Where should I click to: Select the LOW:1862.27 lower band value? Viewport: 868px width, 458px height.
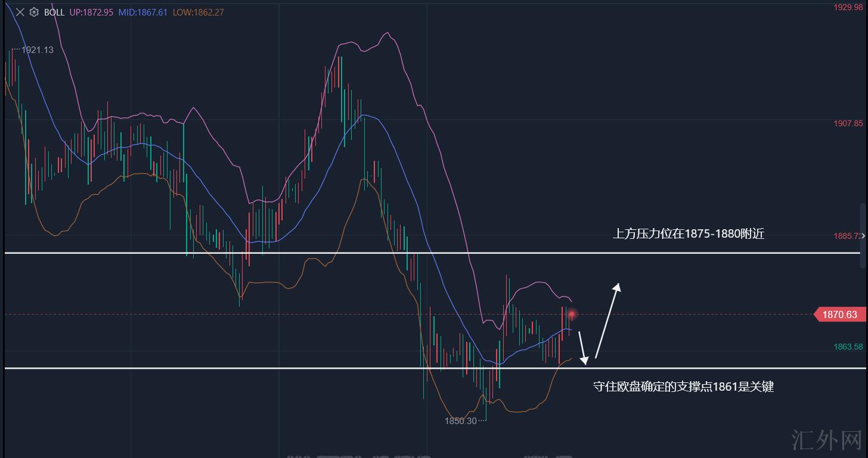click(x=199, y=12)
